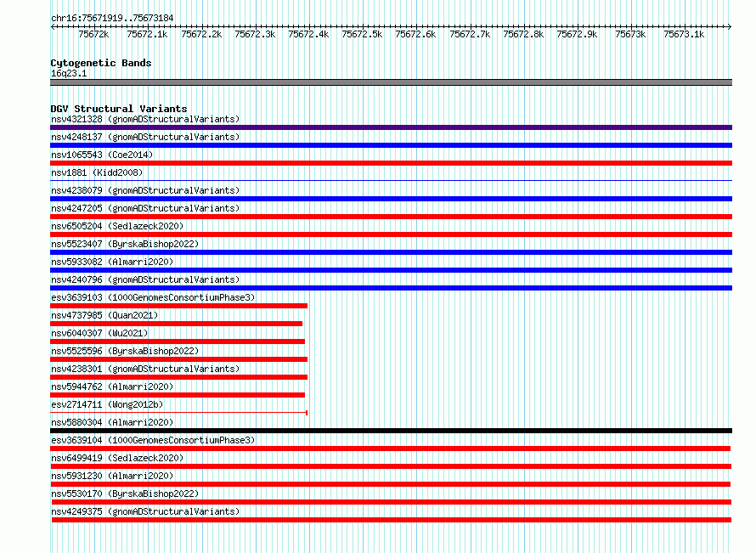Viewport: 756px width, 553px height.
Task: Click the red bar under nsv5525596
Action: tap(179, 359)
